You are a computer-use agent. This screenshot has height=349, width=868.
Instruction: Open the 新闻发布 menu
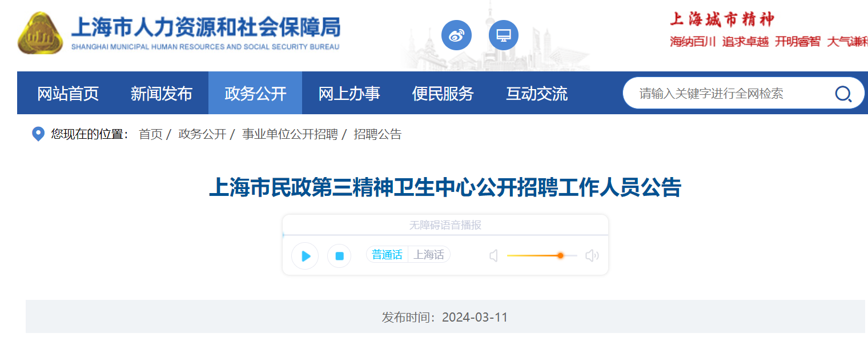(162, 93)
